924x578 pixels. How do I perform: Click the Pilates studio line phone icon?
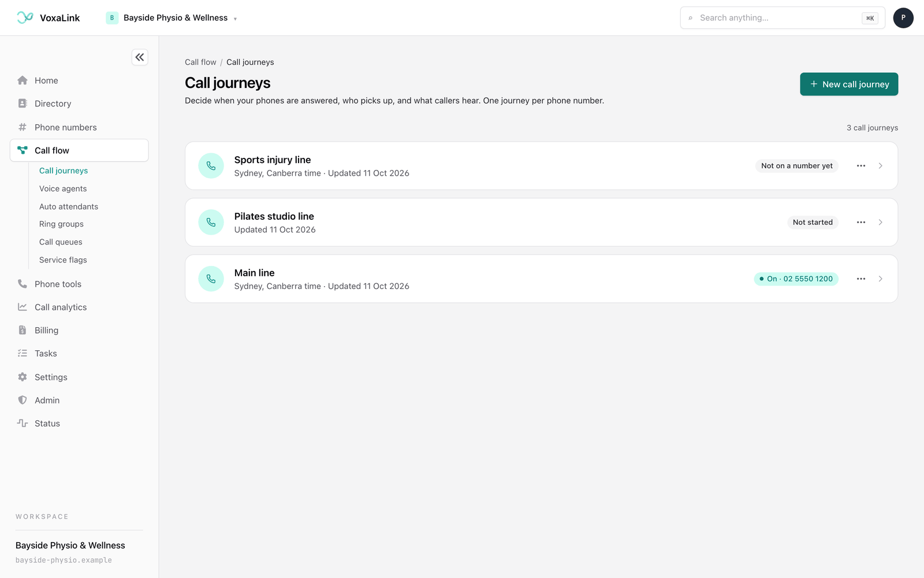tap(211, 223)
